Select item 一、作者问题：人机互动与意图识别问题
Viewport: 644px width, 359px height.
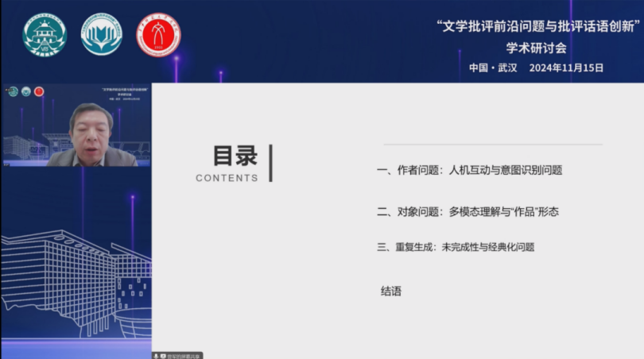pyautogui.click(x=469, y=170)
